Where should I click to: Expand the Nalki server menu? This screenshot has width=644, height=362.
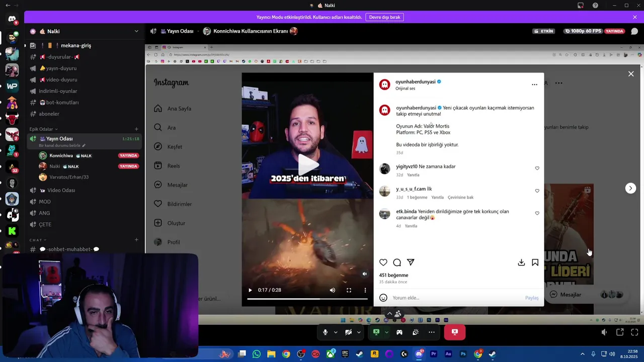click(136, 31)
